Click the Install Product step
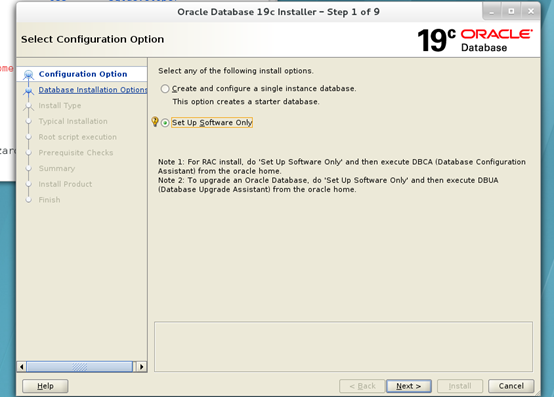This screenshot has height=397, width=554. (65, 184)
